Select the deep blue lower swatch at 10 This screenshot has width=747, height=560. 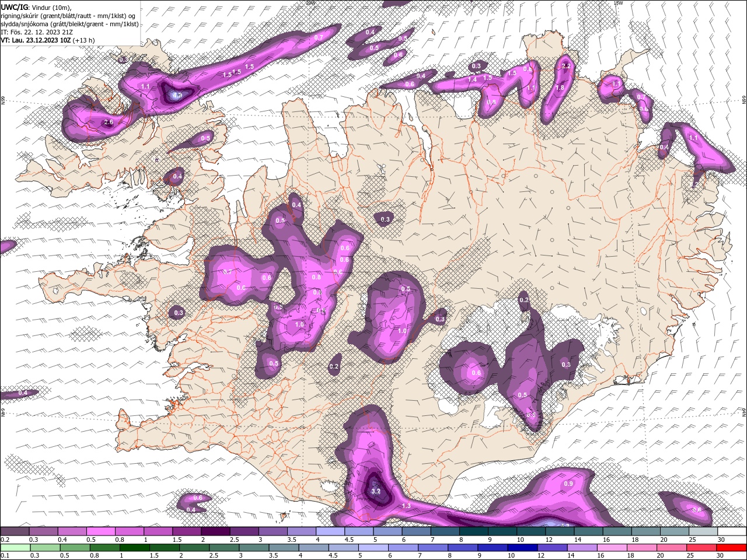point(522,548)
